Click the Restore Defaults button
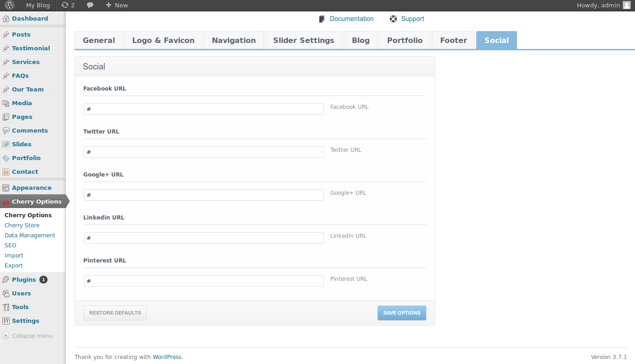This screenshot has height=364, width=635. [x=115, y=313]
